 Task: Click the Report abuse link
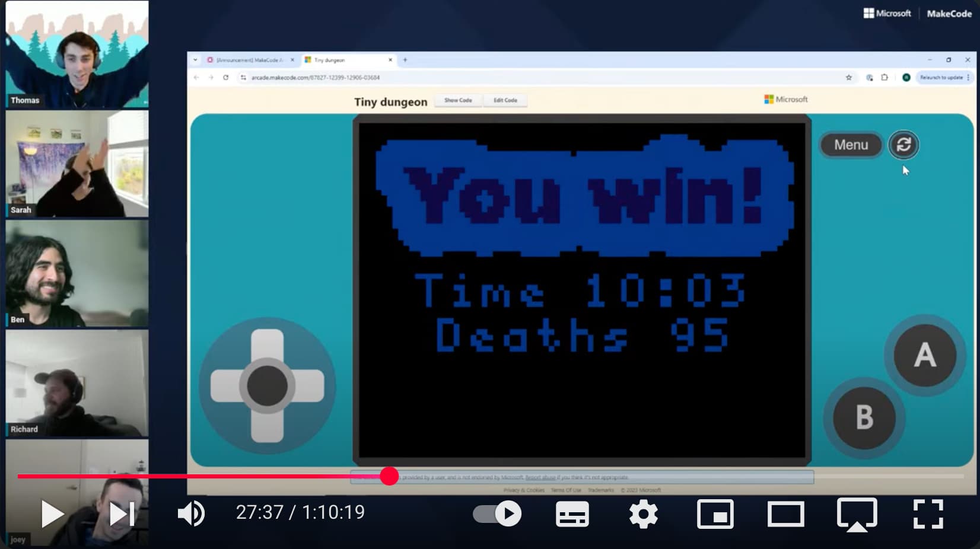pos(540,477)
